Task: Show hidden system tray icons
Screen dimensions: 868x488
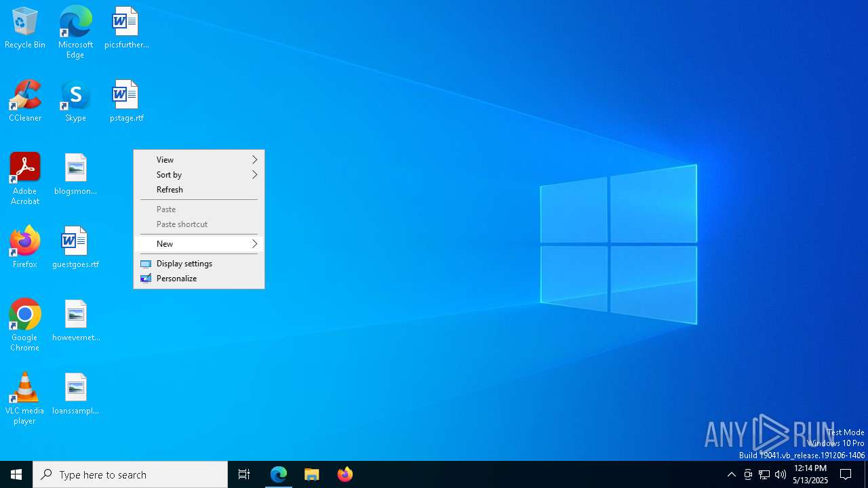Action: pyautogui.click(x=731, y=474)
